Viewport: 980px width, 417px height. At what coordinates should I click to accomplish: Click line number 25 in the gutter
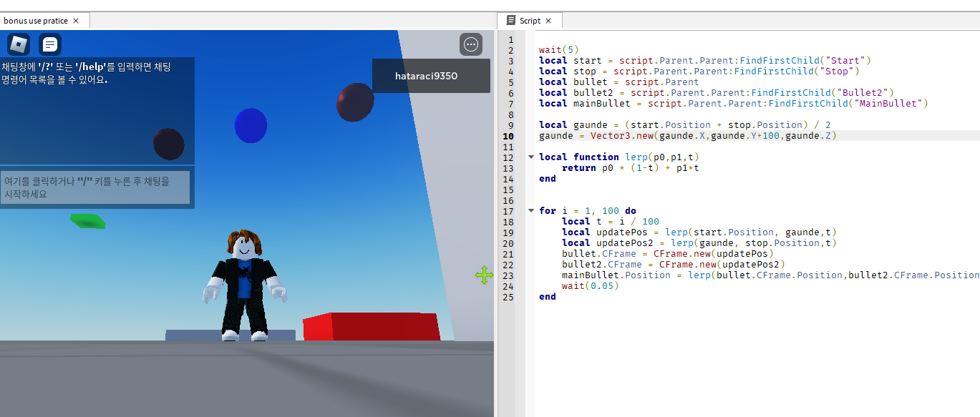coord(509,297)
